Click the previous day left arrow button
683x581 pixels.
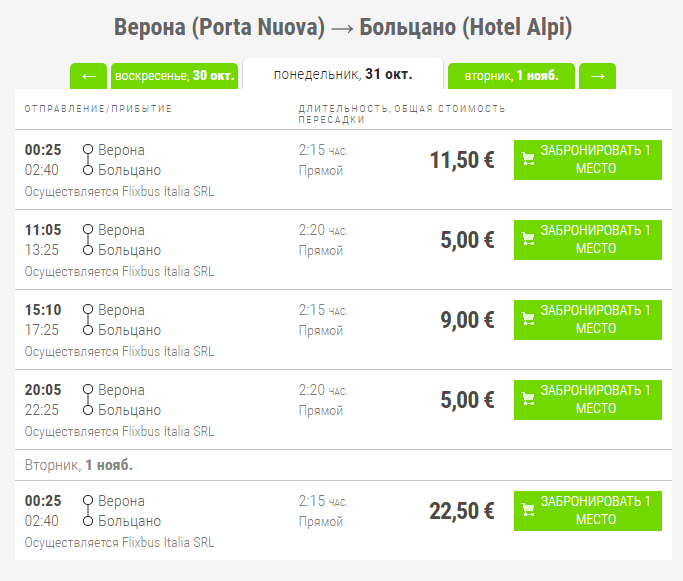88,76
